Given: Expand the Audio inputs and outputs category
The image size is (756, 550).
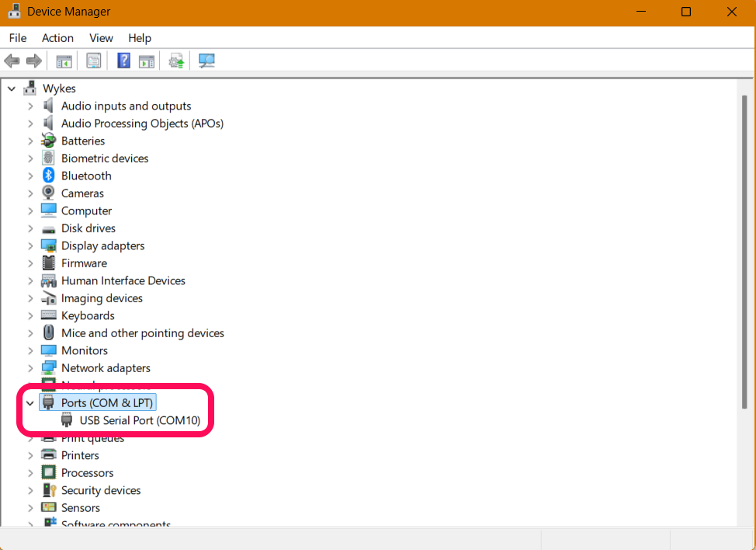Looking at the screenshot, I should click(30, 106).
